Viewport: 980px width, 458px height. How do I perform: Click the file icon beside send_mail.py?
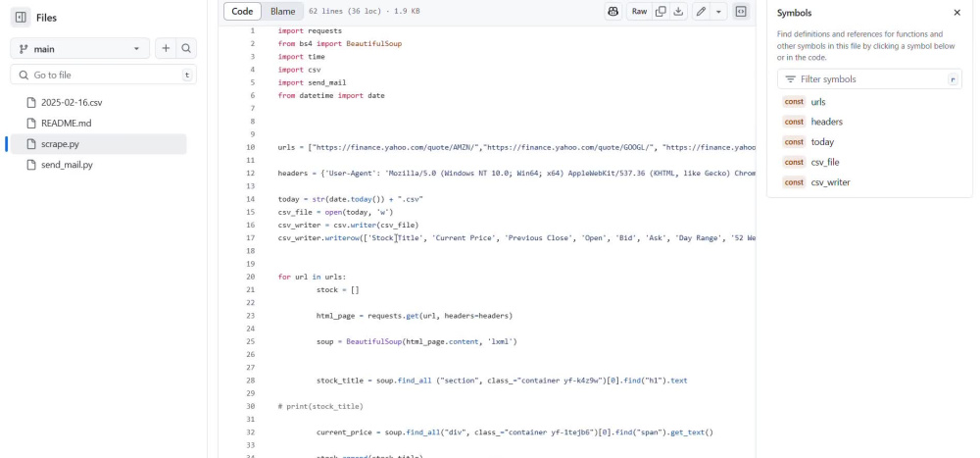click(x=31, y=165)
